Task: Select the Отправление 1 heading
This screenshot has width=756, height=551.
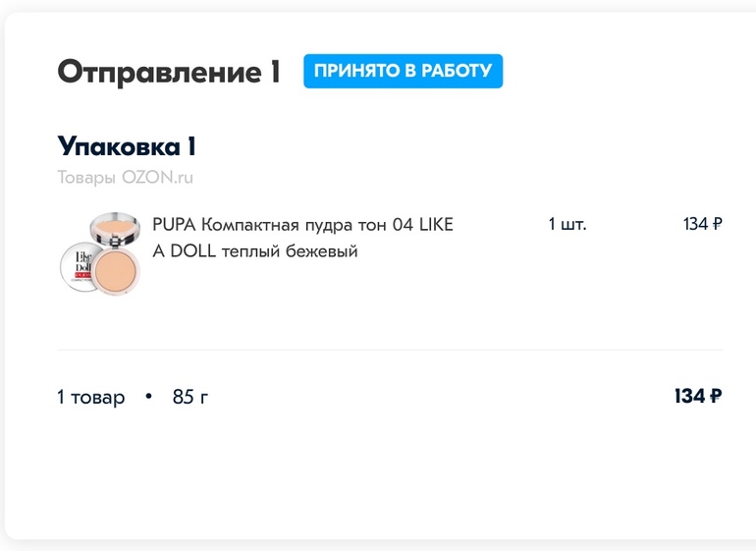Action: [x=168, y=72]
